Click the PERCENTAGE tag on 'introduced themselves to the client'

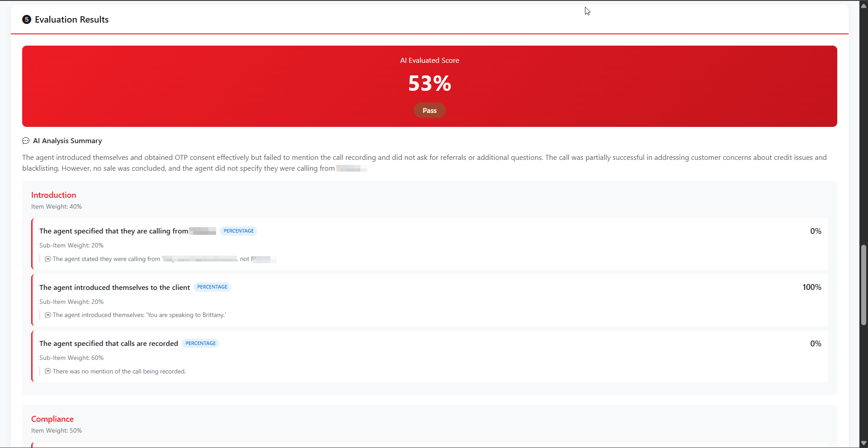coord(212,287)
